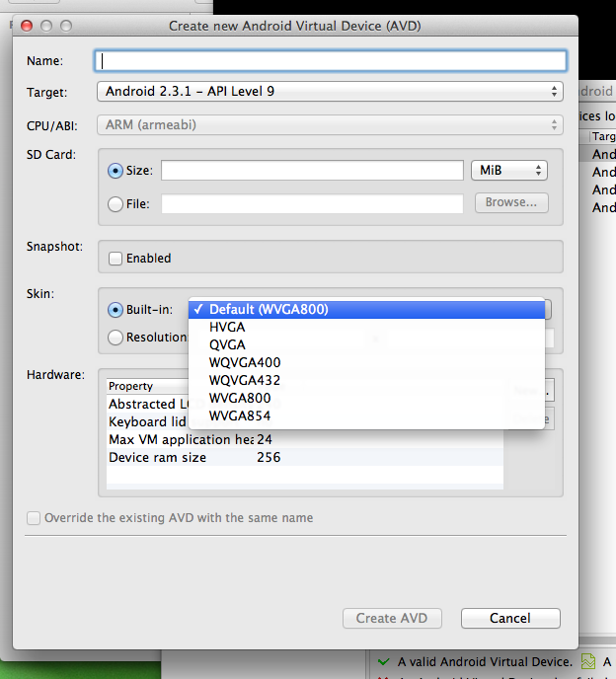Select the Device ram size row
The height and width of the screenshot is (679, 616).
(x=305, y=457)
